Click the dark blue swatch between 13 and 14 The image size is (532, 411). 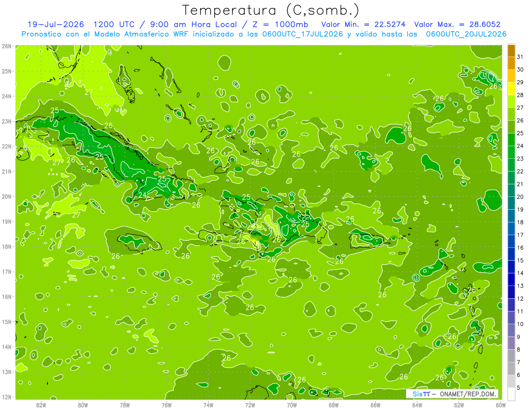point(511,279)
